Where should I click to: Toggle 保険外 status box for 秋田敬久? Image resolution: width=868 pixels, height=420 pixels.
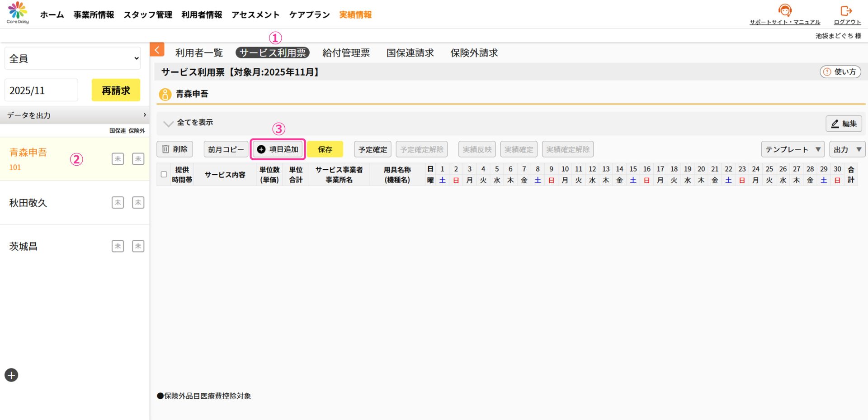click(138, 202)
